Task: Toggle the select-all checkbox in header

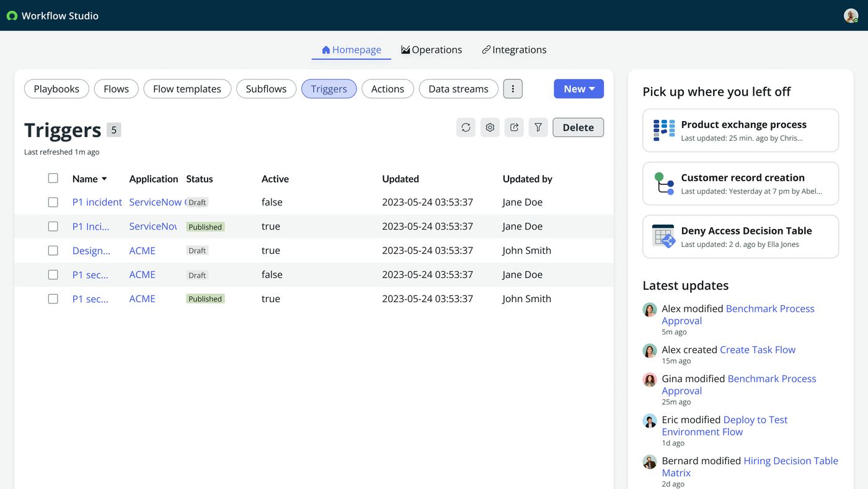Action: (x=53, y=178)
